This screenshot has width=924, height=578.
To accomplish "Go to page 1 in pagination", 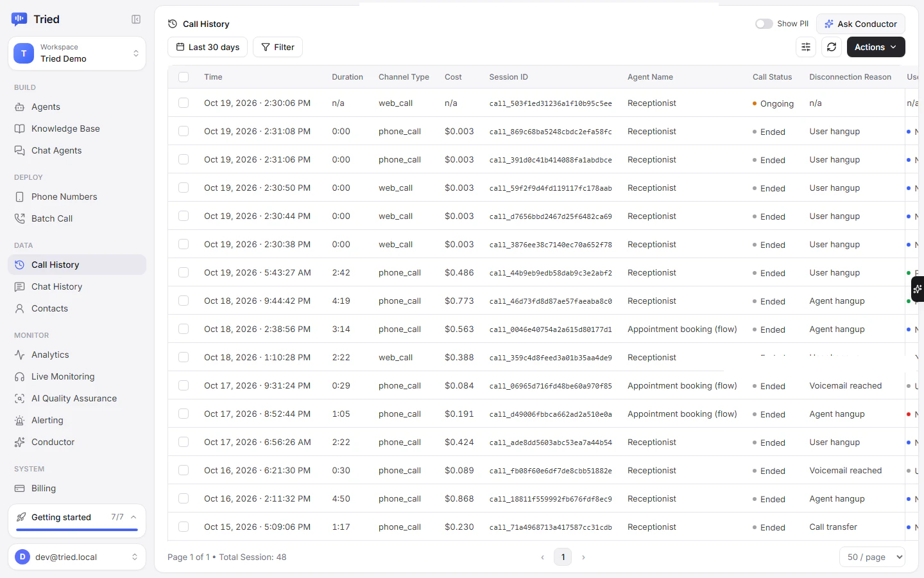I will (x=563, y=557).
